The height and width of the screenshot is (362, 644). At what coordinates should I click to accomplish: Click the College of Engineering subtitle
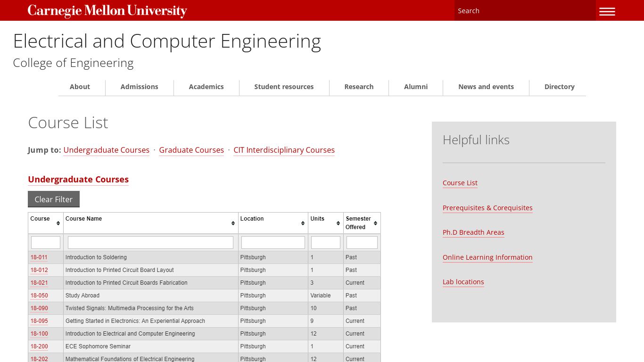pos(73,63)
